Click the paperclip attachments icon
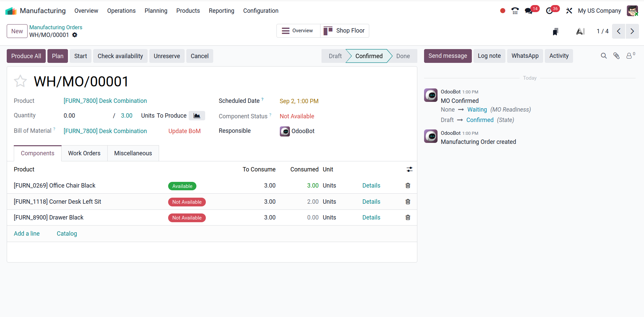This screenshot has height=317, width=644. click(x=616, y=56)
